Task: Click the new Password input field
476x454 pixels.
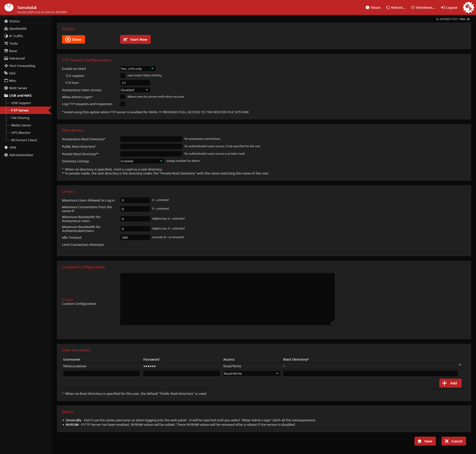Action: 181,373
